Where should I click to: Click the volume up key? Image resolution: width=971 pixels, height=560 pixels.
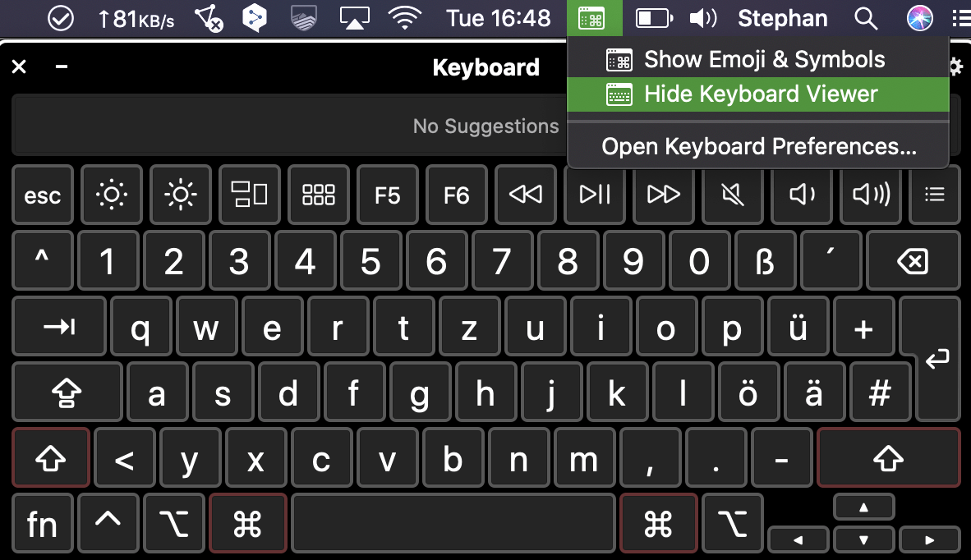[871, 195]
